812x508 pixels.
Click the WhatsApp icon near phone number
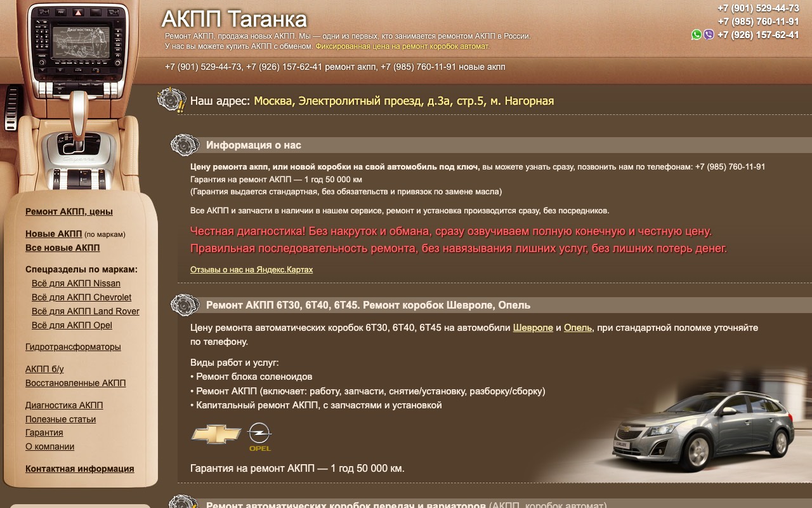click(697, 35)
